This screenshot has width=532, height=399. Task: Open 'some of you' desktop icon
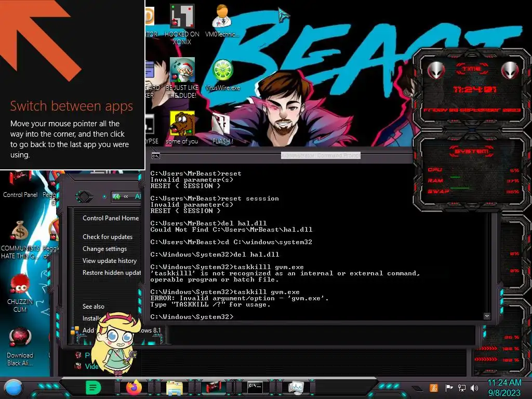(x=182, y=128)
